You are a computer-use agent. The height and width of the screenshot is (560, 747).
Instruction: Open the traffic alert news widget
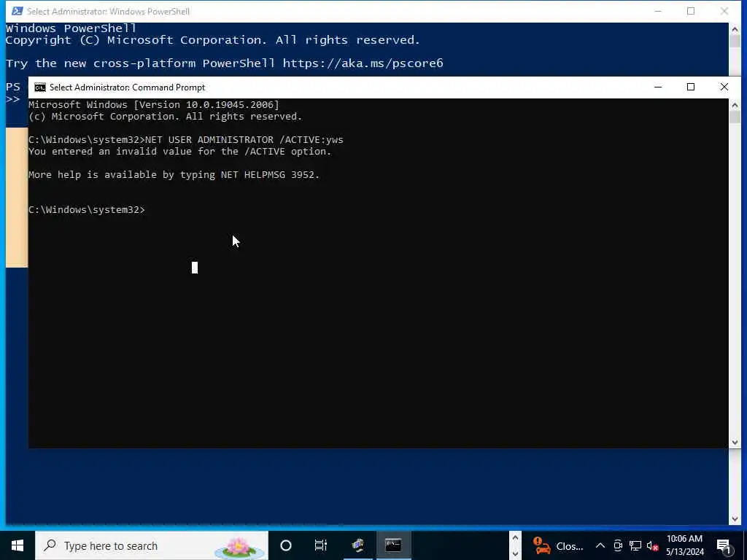pos(558,545)
